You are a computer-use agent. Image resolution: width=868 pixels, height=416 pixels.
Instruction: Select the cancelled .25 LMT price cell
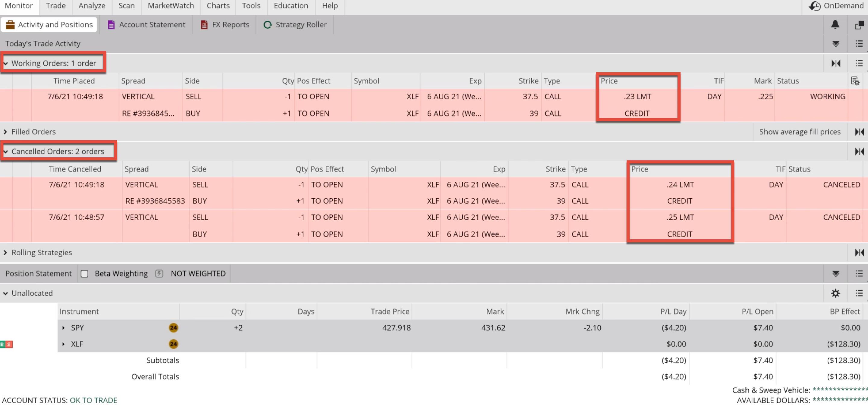pos(680,217)
